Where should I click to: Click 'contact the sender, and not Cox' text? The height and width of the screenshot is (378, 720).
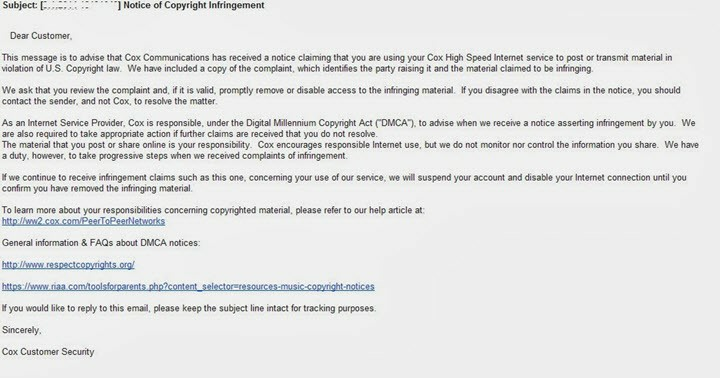[x=67, y=101]
